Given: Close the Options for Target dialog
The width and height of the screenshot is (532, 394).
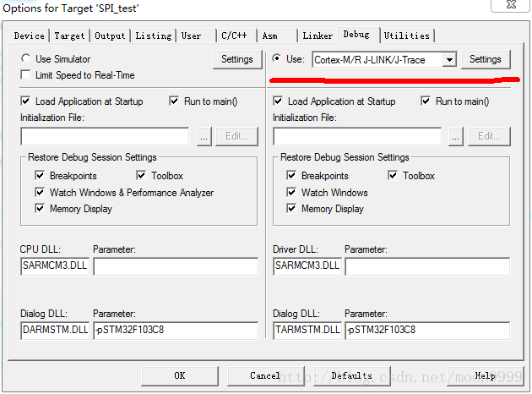Looking at the screenshot, I should coord(513,8).
